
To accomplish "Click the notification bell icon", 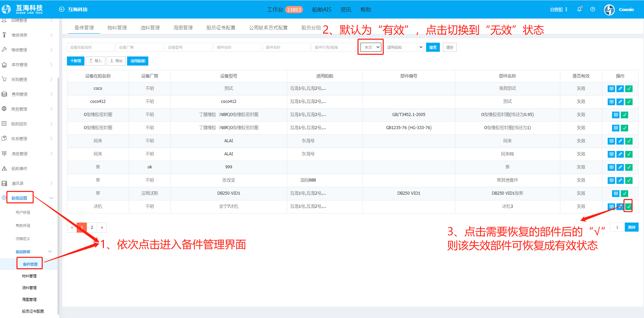I will tap(579, 9).
